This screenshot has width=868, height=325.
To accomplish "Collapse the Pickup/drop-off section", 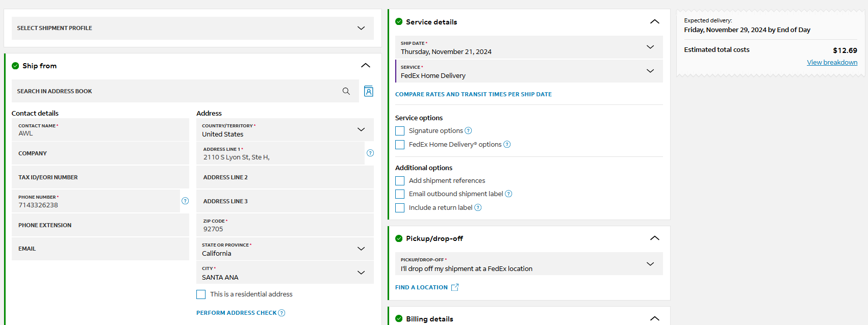I will coord(655,238).
